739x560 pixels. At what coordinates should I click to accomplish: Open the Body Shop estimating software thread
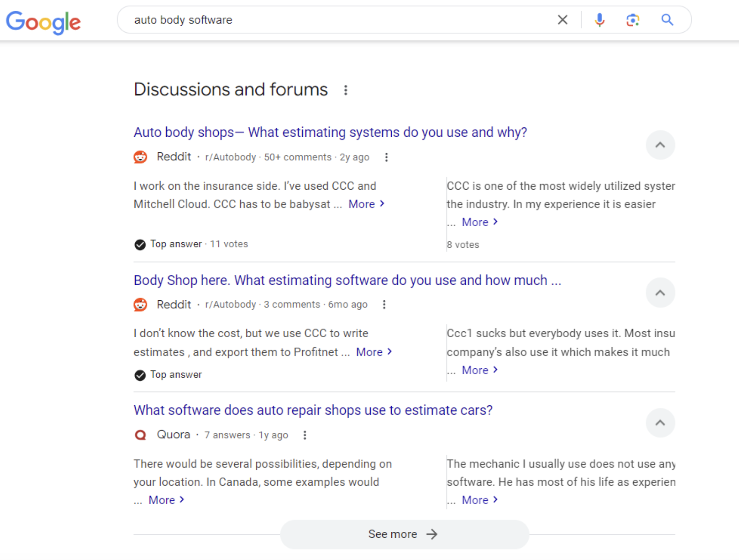347,280
